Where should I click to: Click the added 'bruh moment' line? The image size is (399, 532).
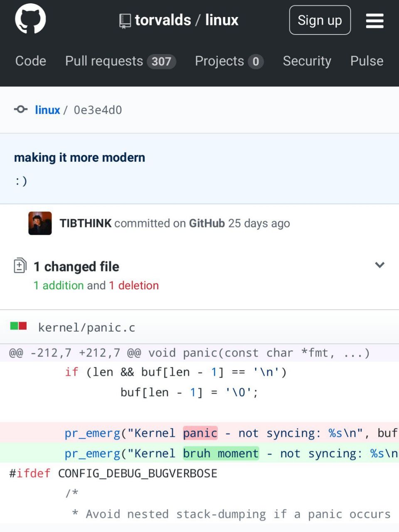(x=199, y=453)
